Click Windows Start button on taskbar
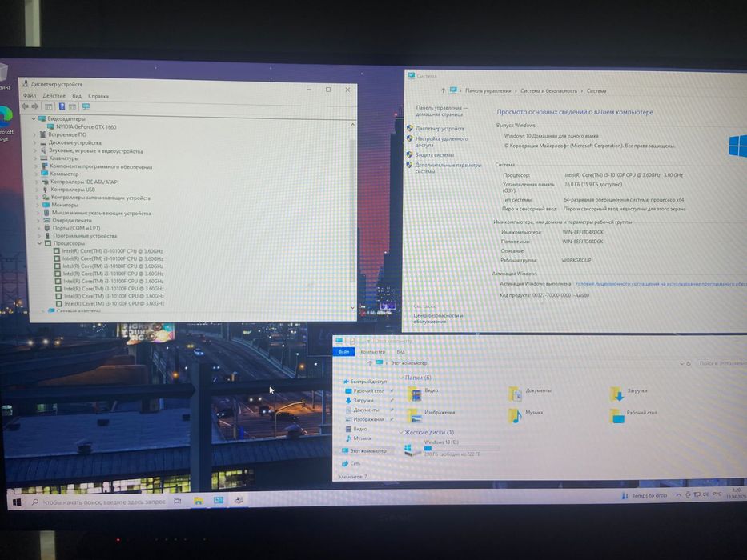 (x=17, y=502)
